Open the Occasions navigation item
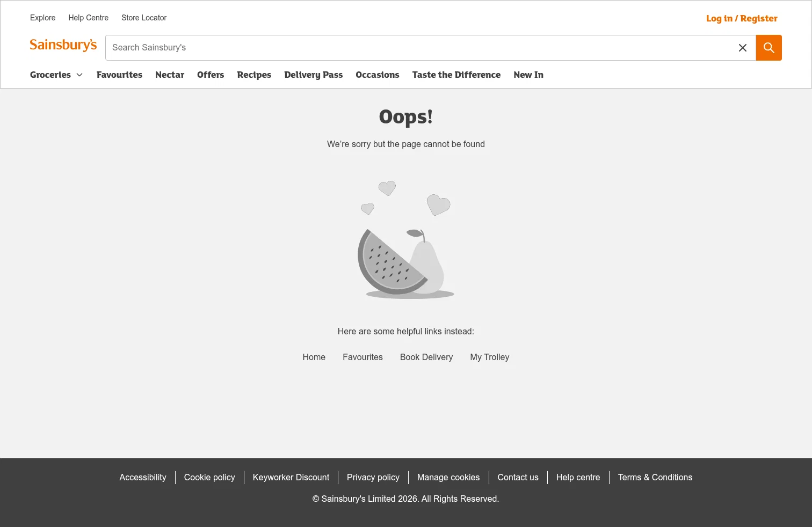812x527 pixels. point(378,75)
